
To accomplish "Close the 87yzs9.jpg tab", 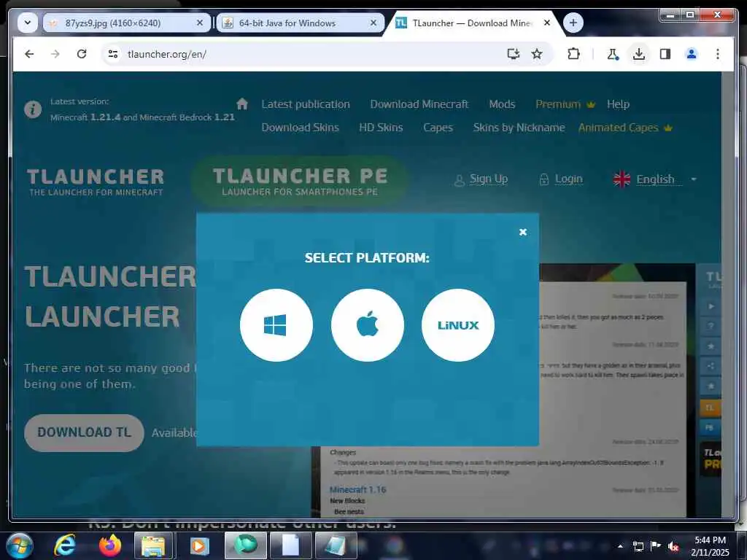I will point(200,23).
